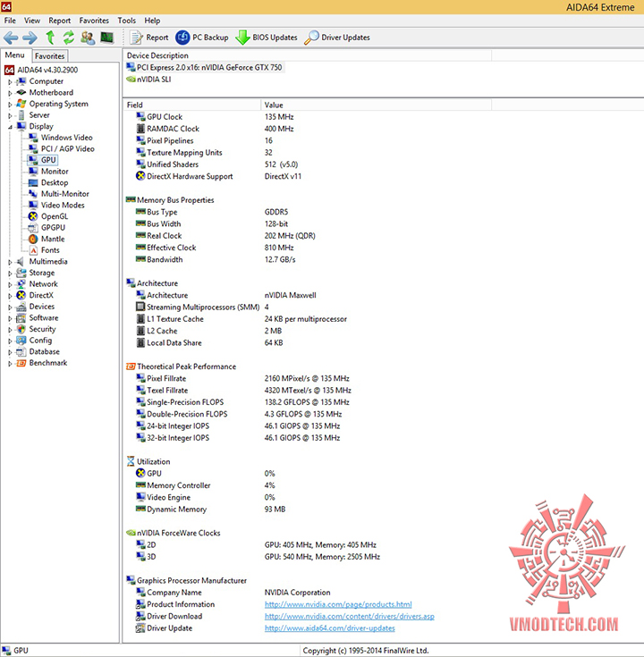Screen dimensions: 644x657
Task: Click the Driver Updates toolbar button
Action: [337, 38]
